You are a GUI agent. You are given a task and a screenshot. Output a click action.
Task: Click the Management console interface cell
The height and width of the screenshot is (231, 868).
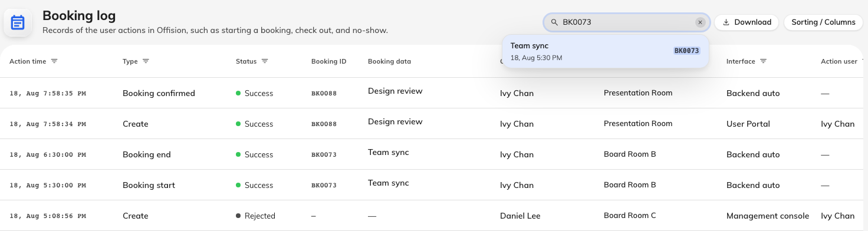(768, 216)
